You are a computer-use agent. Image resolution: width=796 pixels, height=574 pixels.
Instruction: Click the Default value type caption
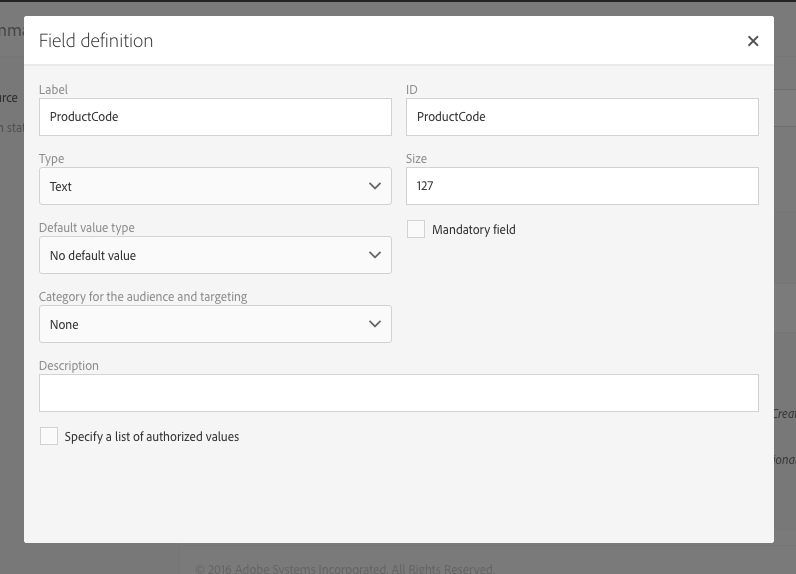87,228
